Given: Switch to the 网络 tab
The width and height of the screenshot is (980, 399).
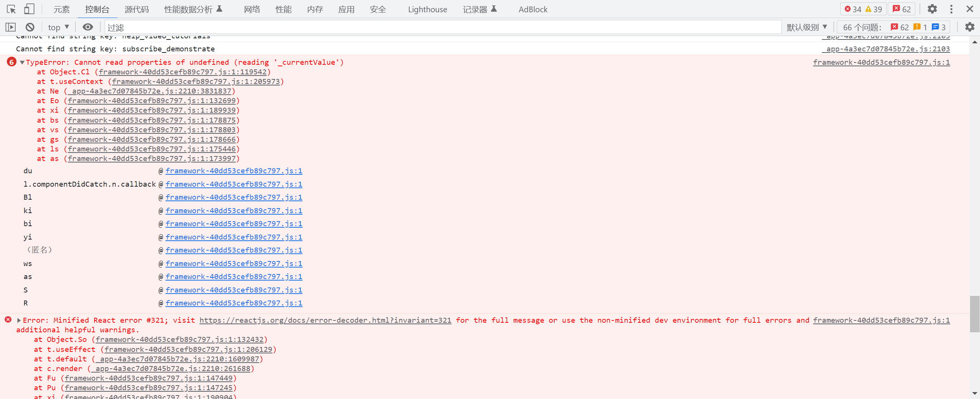Looking at the screenshot, I should coord(252,9).
